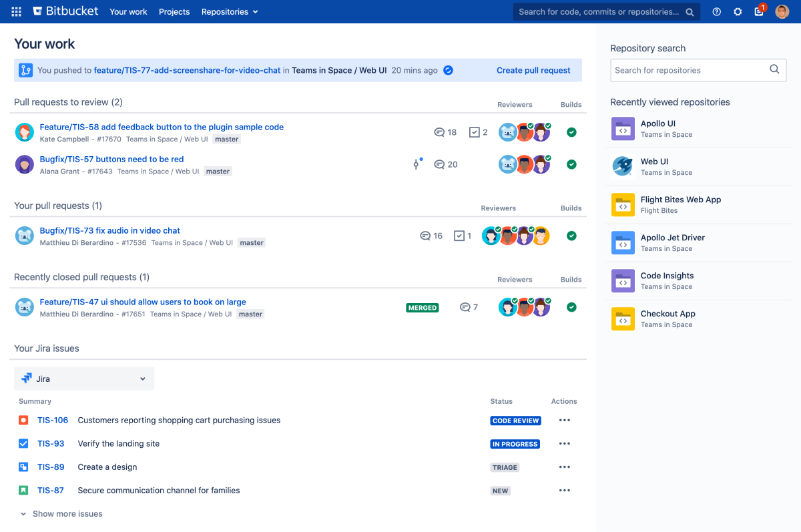Click the green build status check for TIS-58
Viewport: 801px width, 532px height.
[571, 132]
